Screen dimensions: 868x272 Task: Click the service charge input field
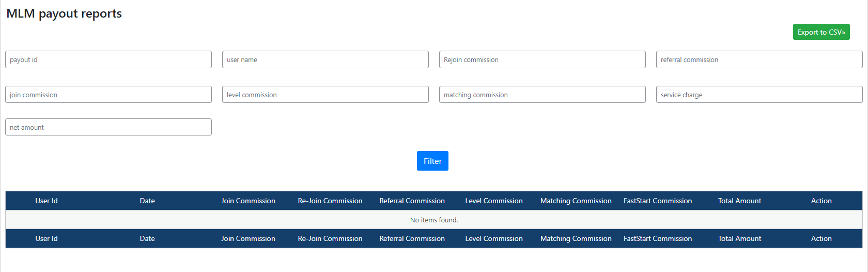[x=759, y=95]
